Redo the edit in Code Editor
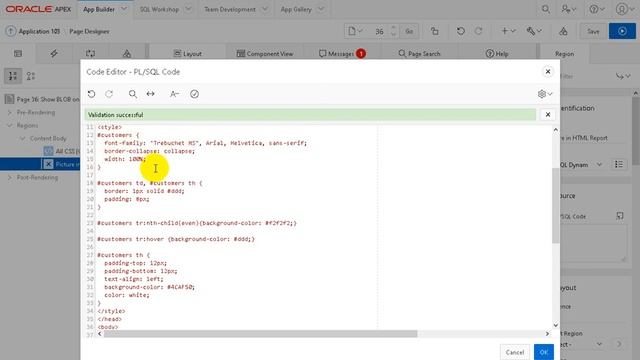This screenshot has width=640, height=360. [109, 94]
